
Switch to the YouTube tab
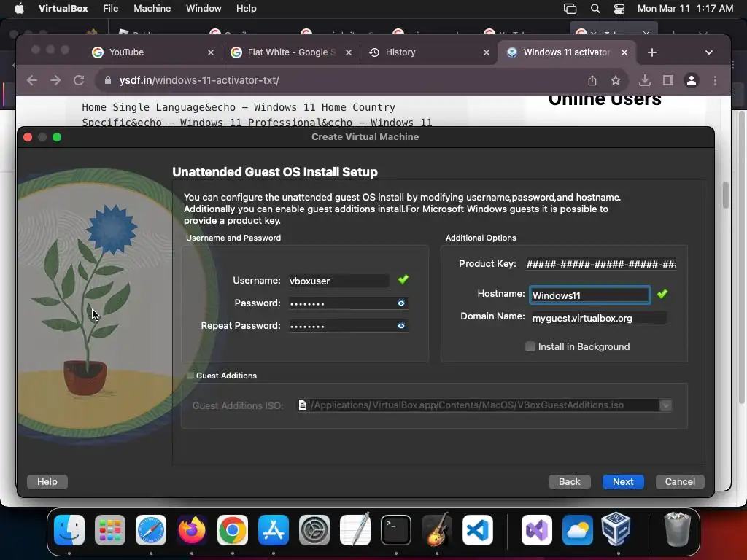(147, 52)
